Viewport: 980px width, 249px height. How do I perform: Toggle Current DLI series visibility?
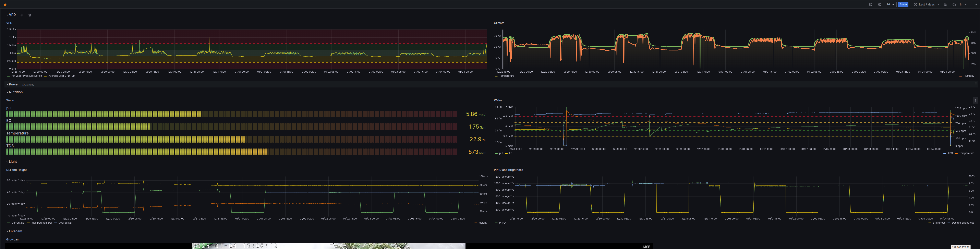(18, 223)
